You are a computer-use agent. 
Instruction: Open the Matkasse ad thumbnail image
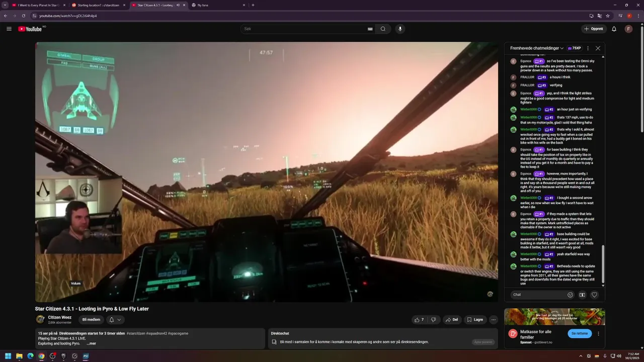[x=554, y=317]
